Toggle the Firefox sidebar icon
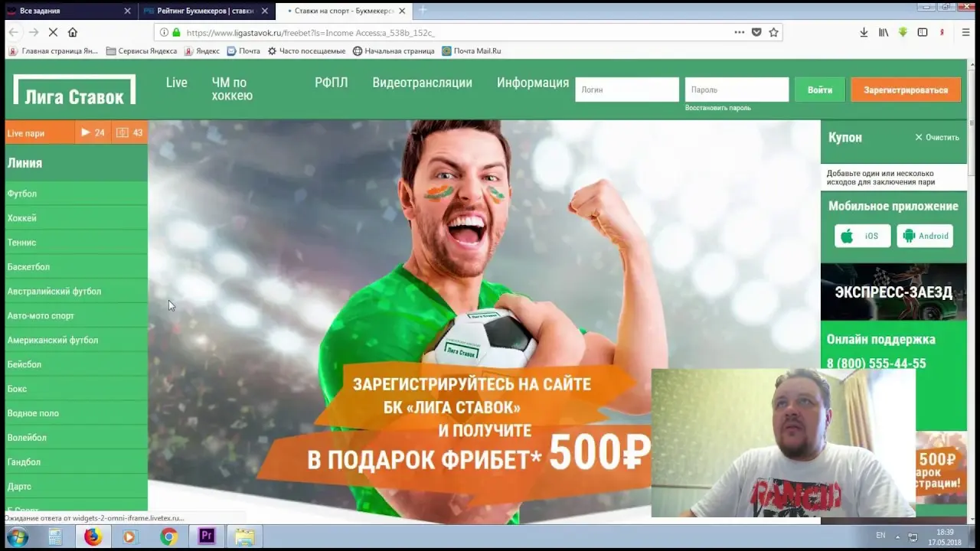Viewport: 980px width, 551px height. click(923, 32)
